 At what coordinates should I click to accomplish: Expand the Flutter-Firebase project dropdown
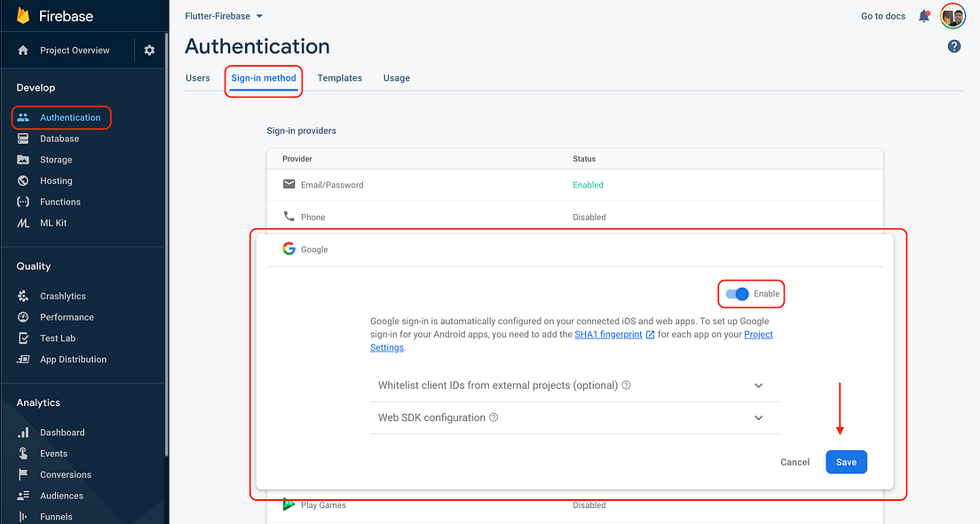coord(224,15)
